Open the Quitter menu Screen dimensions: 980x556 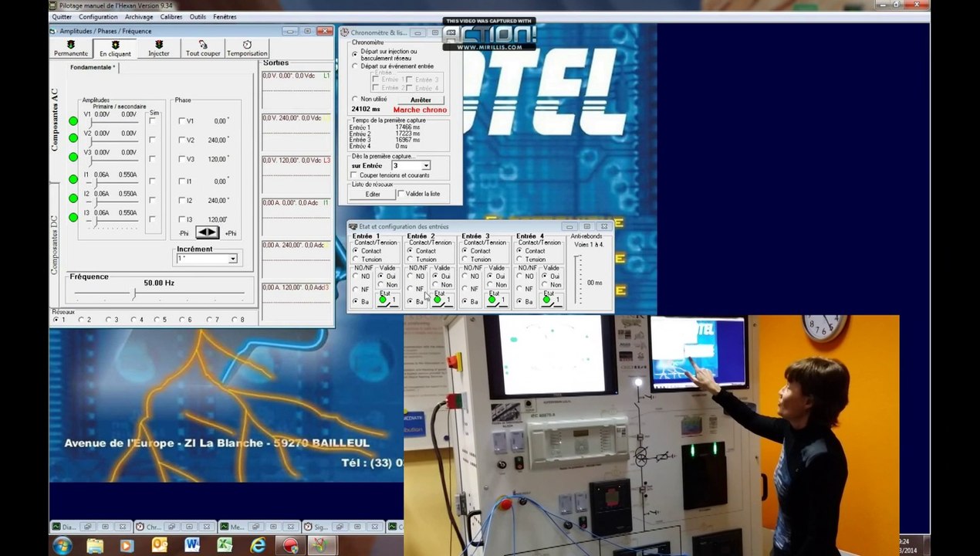pyautogui.click(x=62, y=16)
